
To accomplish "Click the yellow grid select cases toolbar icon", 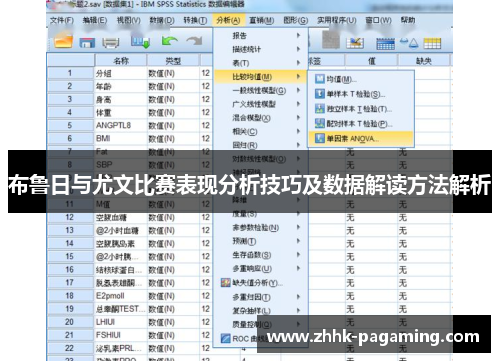I will (x=432, y=43).
